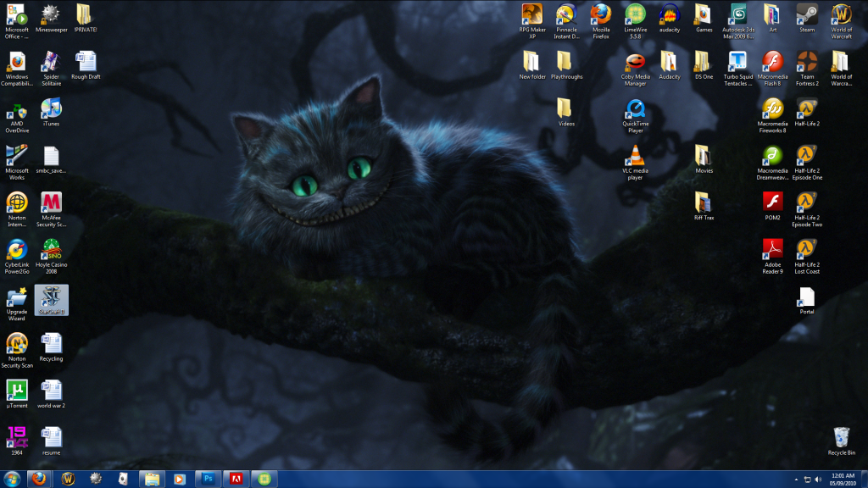The height and width of the screenshot is (488, 868).
Task: Select the QuickTime Player icon
Action: (635, 115)
